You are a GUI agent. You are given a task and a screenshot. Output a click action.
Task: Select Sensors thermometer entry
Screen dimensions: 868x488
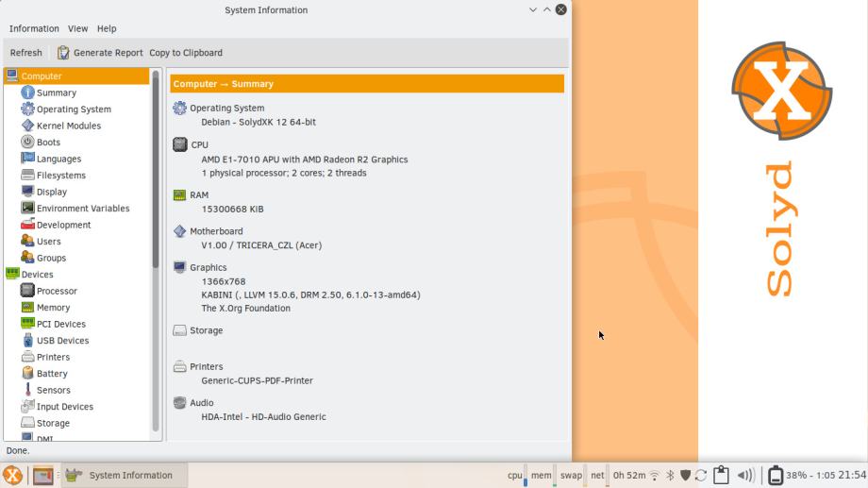click(x=46, y=390)
